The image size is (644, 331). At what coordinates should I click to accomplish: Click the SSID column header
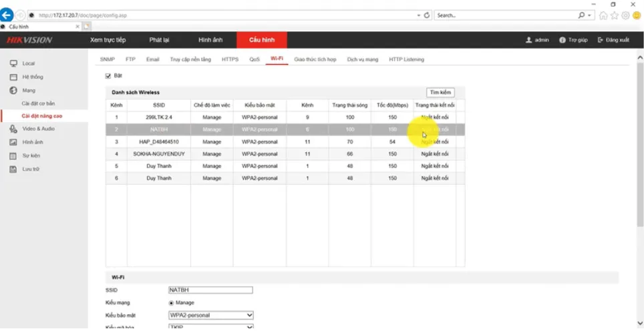tap(158, 105)
